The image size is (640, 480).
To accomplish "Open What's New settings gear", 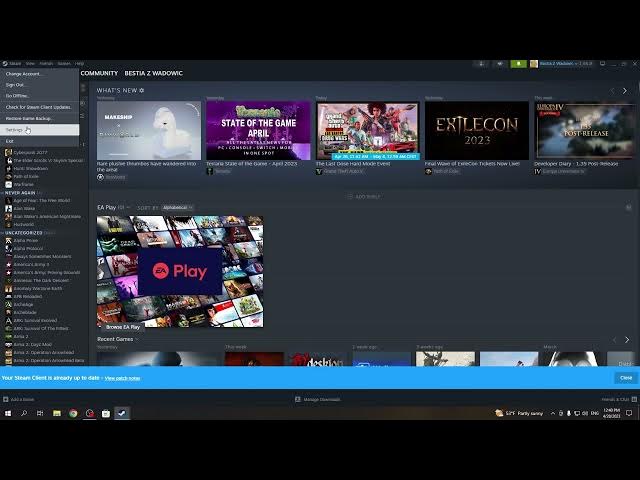I will pos(142,91).
